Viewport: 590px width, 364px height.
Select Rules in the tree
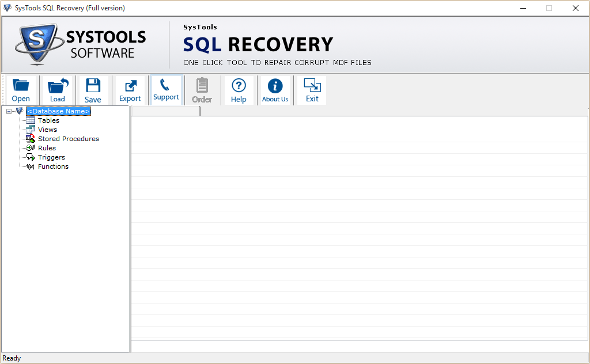coord(47,148)
